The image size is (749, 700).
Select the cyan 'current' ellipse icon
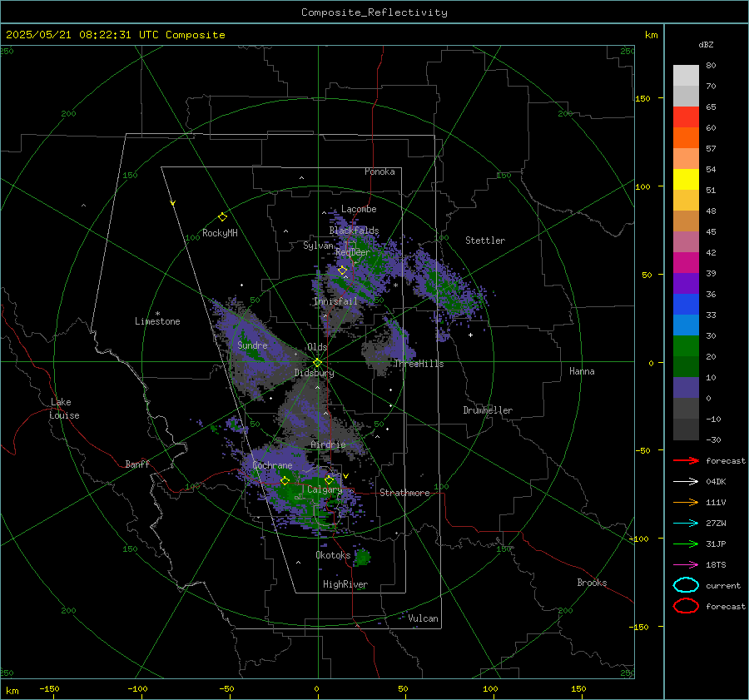tap(686, 585)
